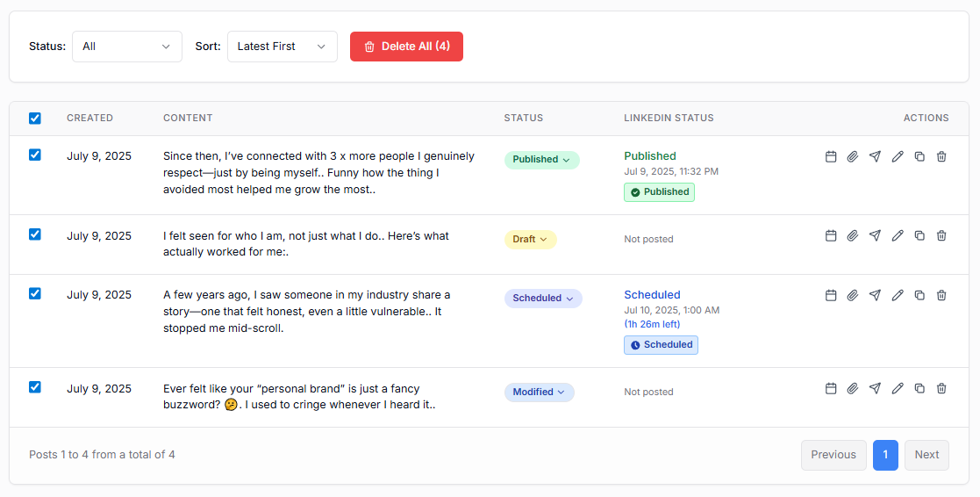Delete the Scheduled post with trash icon
Image resolution: width=980 pixels, height=497 pixels.
tap(941, 295)
